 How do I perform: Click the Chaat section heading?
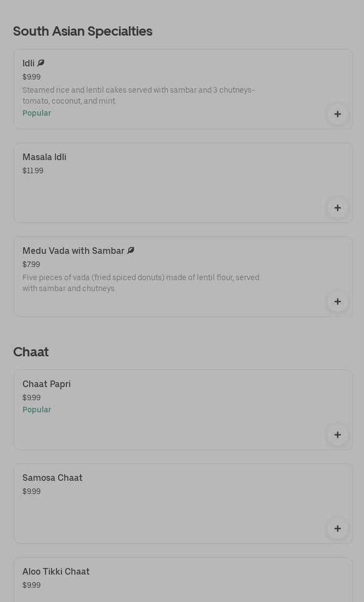click(31, 352)
